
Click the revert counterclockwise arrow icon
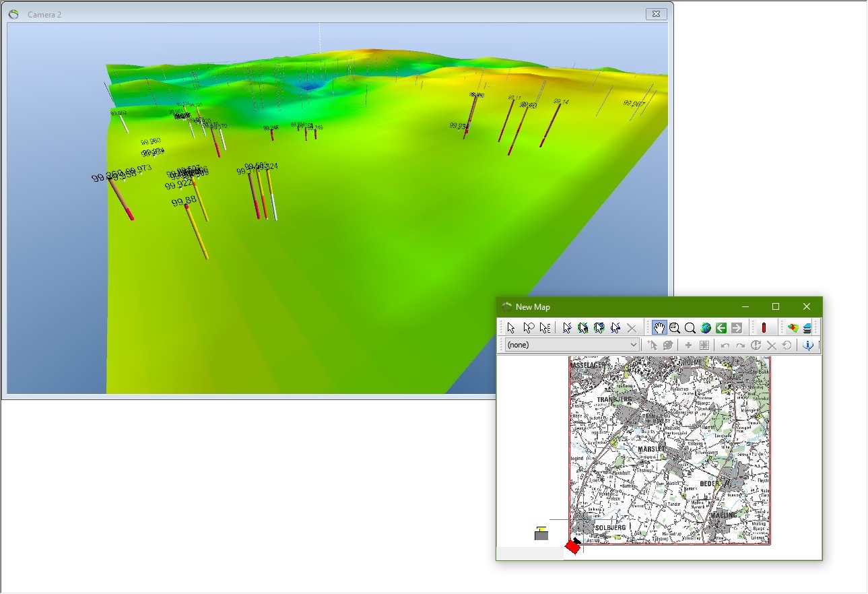[787, 345]
